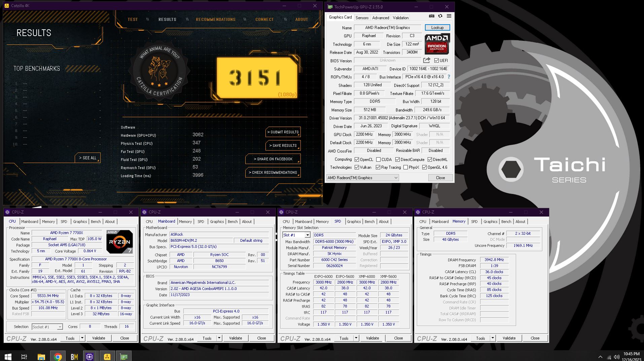The height and width of the screenshot is (361, 644).
Task: Toggle the PhysX checkbox
Action: click(x=405, y=167)
